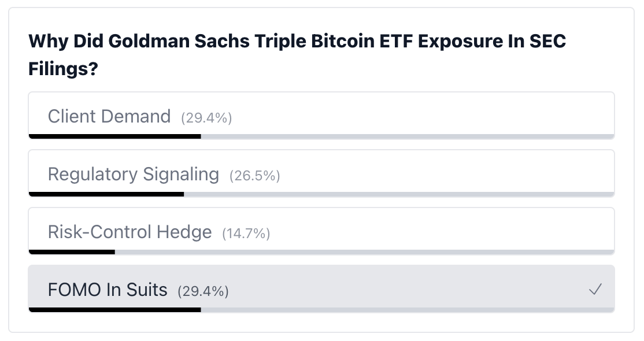Click the Client Demand result progress bar

pyautogui.click(x=321, y=136)
